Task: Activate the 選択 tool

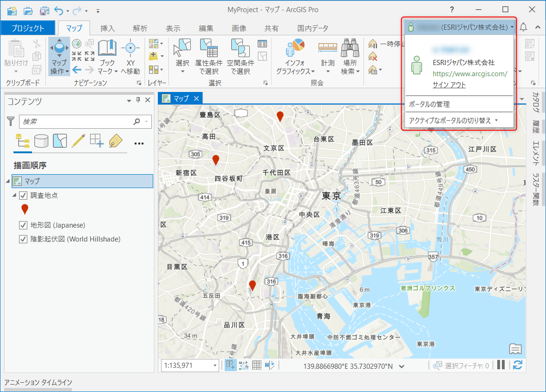Action: [x=182, y=56]
